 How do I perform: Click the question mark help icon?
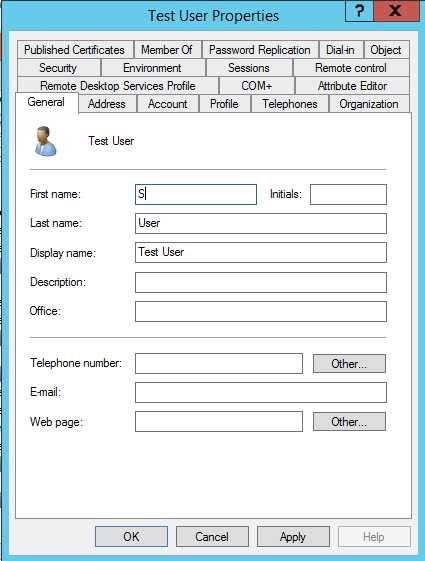pos(360,11)
